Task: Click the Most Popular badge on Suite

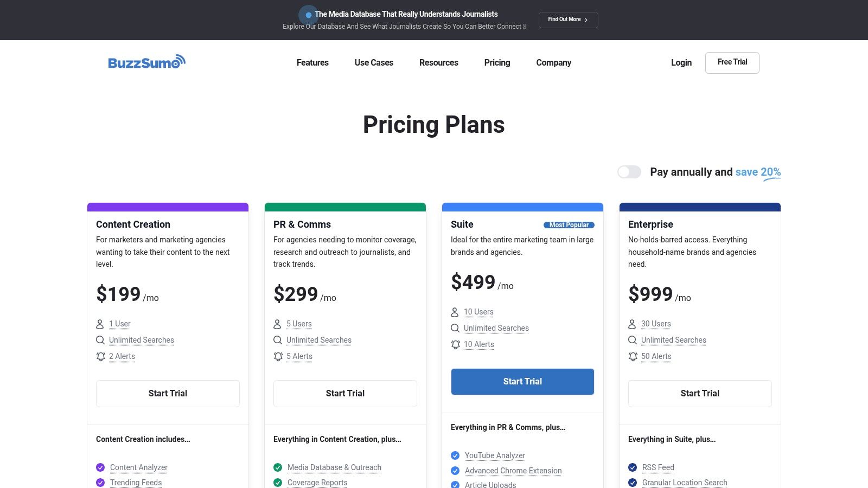Action: coord(568,224)
